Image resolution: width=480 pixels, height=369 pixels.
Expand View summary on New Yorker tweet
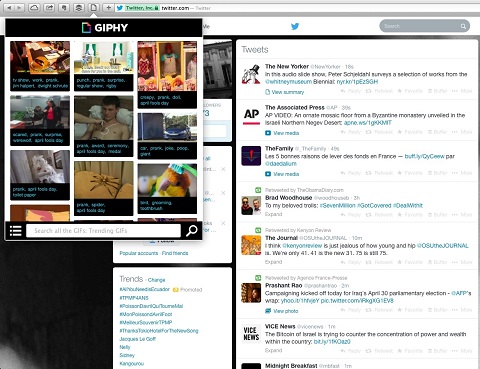[x=284, y=92]
